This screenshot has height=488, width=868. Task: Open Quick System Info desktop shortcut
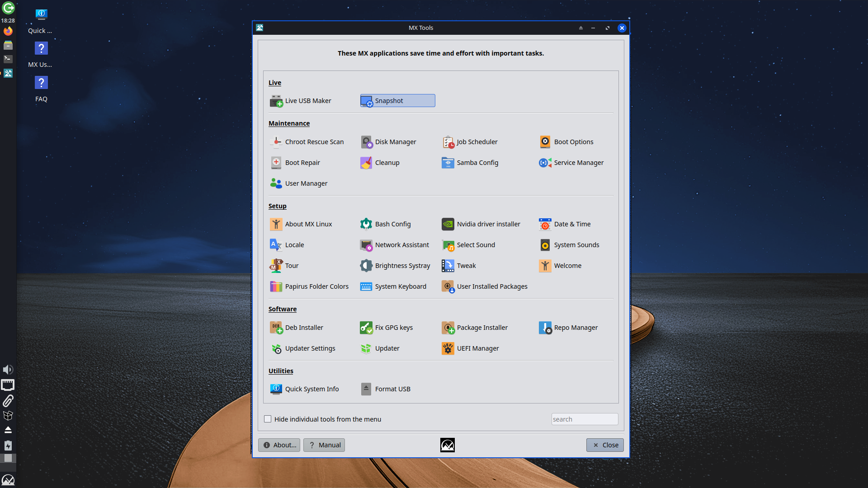(40, 21)
